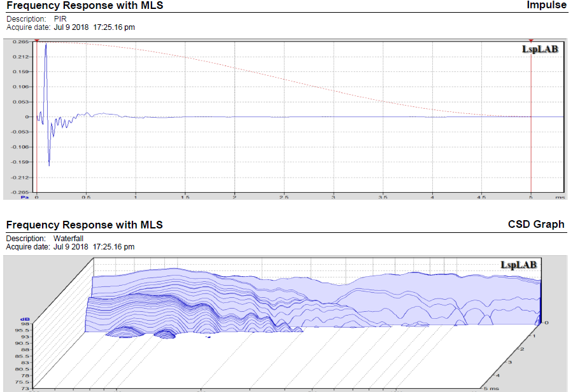Click the 93 label on the dB axis
This screenshot has height=392, width=573.
coord(25,337)
